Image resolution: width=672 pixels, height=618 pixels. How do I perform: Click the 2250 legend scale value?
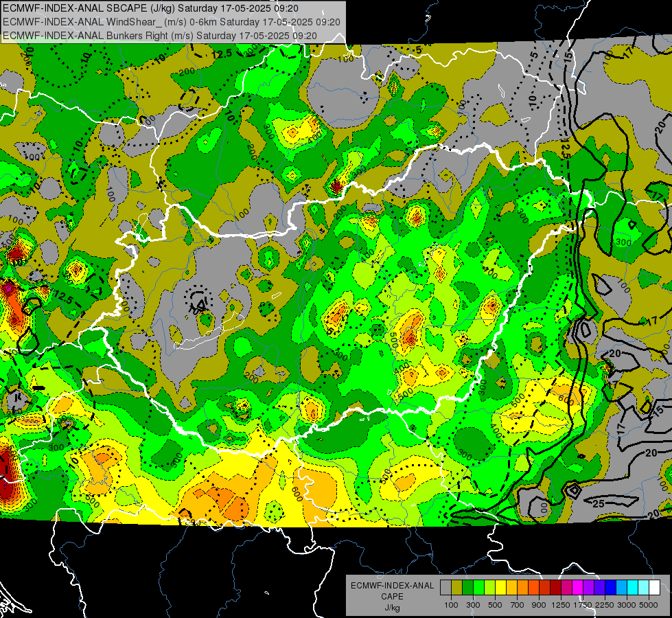[x=605, y=605]
